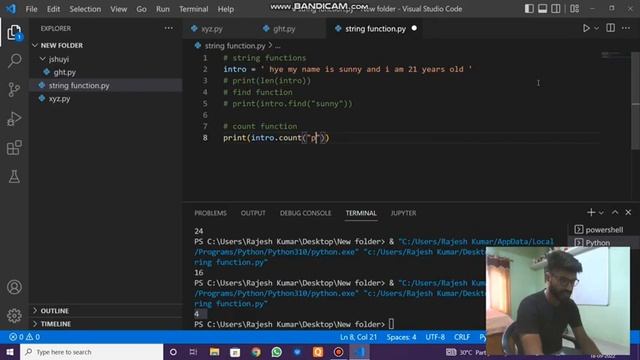Viewport: 640px width, 360px height.
Task: Click the Windows search box
Action: 91,352
